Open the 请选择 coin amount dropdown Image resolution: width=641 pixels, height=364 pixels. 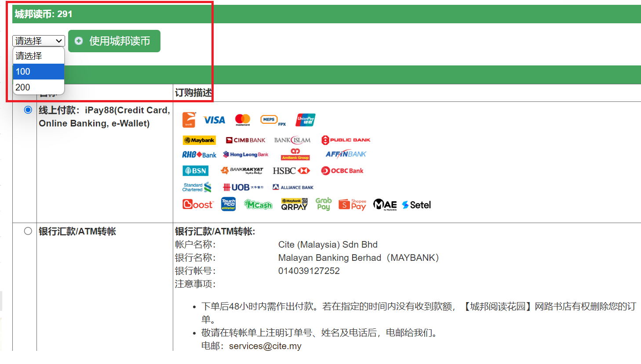pos(39,41)
